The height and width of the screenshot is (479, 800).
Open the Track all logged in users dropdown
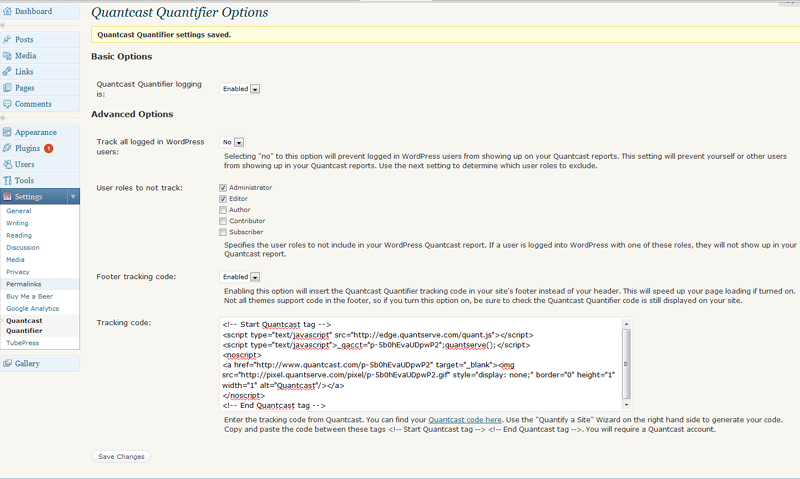[x=232, y=142]
